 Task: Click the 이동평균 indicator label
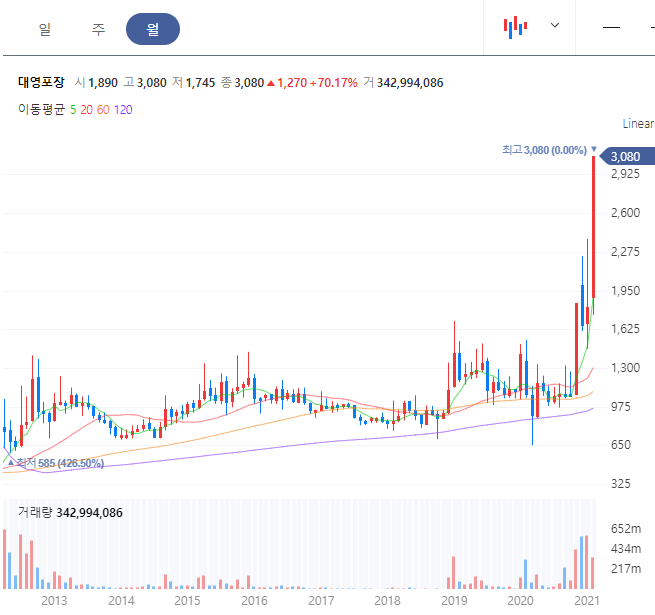(x=41, y=109)
